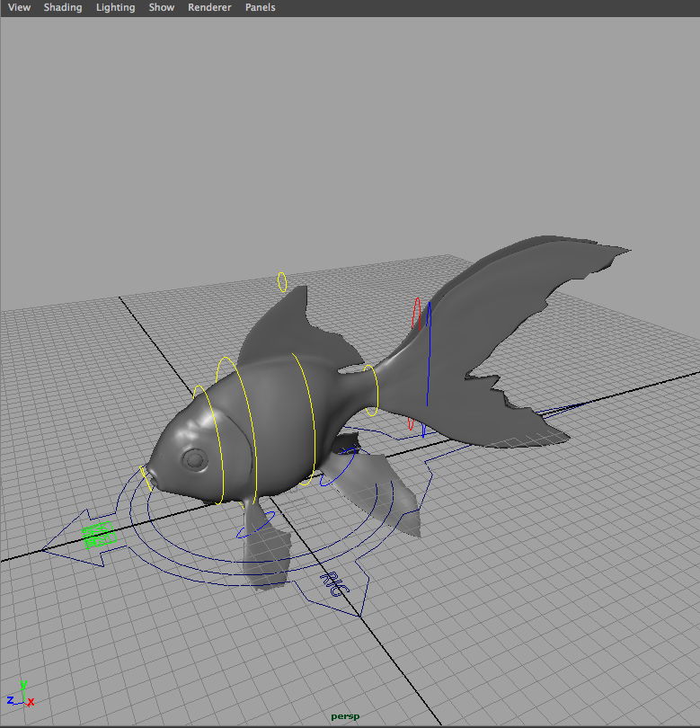
Task: Click the fish's eye
Action: pyautogui.click(x=193, y=459)
